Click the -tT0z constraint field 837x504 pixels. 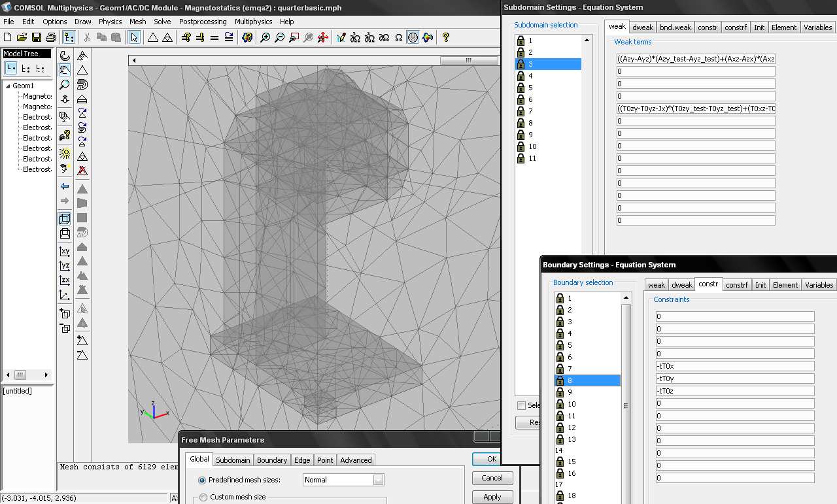click(x=735, y=391)
